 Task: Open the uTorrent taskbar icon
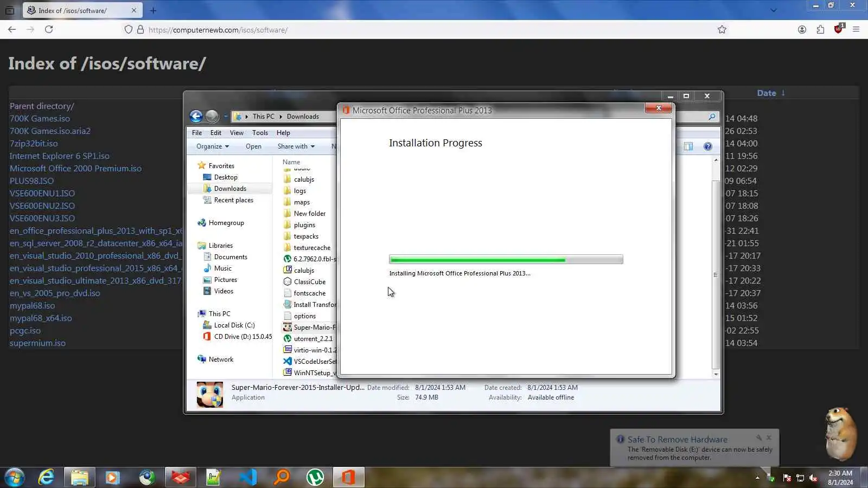pos(315,477)
